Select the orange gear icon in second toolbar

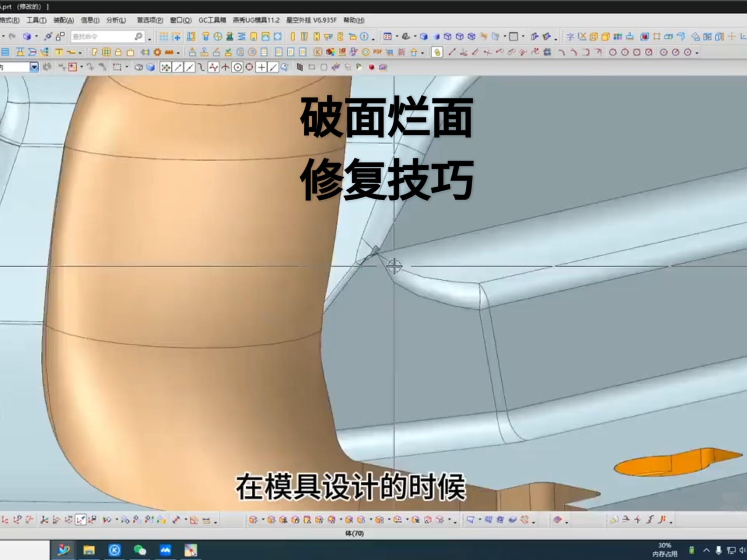click(x=157, y=52)
